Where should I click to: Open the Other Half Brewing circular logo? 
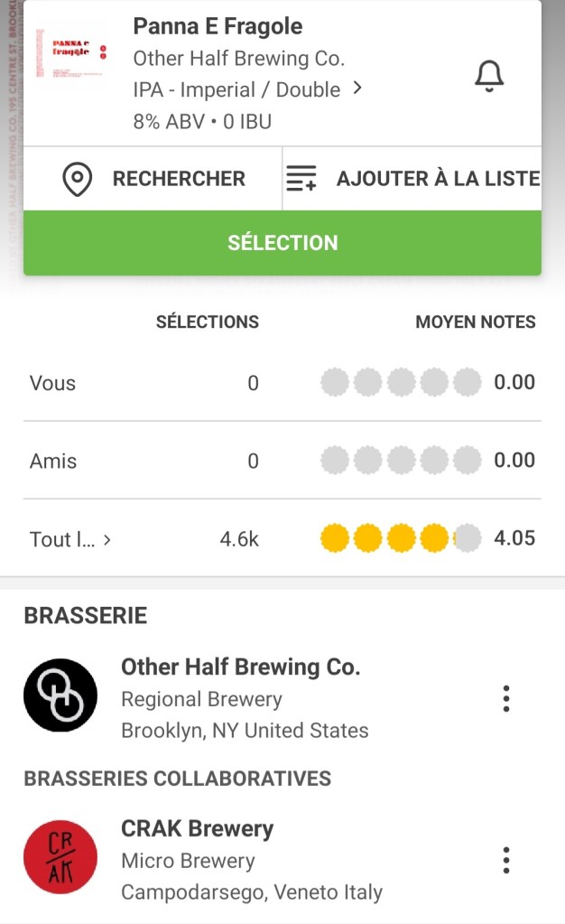click(x=60, y=695)
